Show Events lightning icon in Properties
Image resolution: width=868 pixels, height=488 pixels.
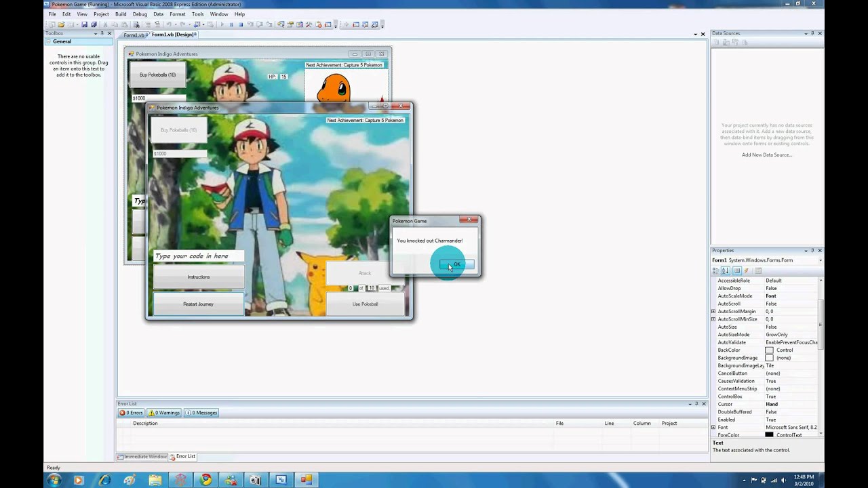pyautogui.click(x=747, y=271)
